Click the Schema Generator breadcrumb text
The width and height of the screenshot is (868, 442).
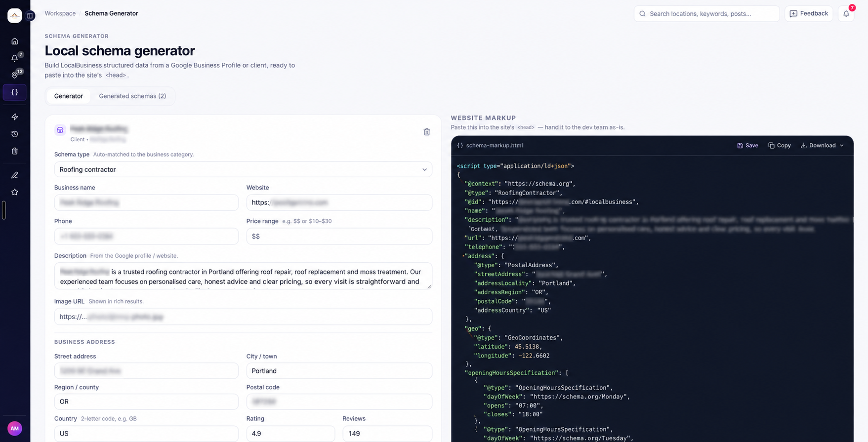111,13
